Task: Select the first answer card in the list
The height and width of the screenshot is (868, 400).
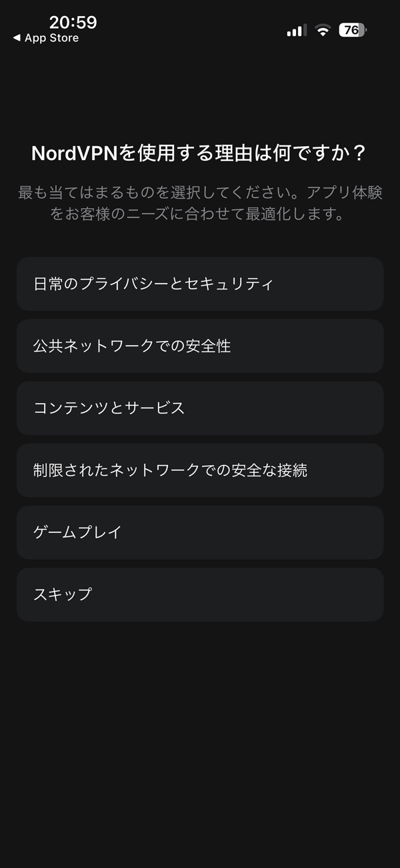Action: (200, 284)
